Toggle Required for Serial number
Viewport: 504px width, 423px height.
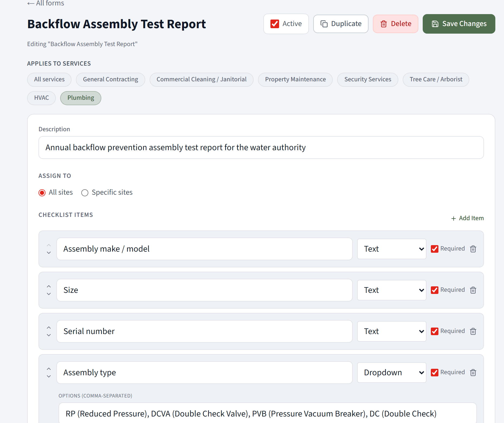click(435, 331)
